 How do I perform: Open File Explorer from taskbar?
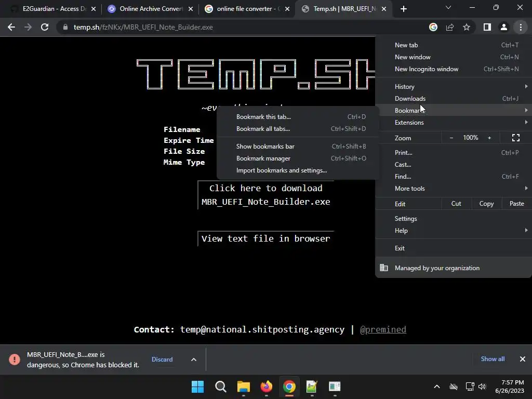click(243, 387)
